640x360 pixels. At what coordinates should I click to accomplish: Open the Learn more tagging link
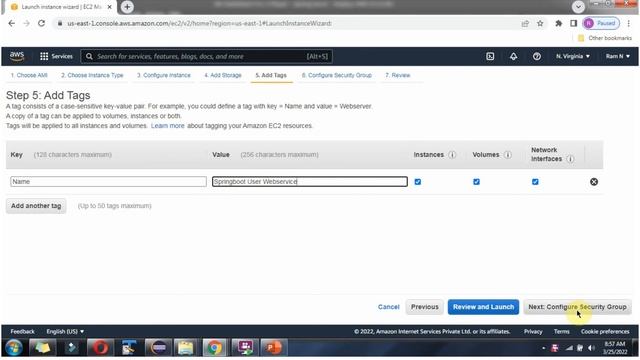tap(167, 126)
